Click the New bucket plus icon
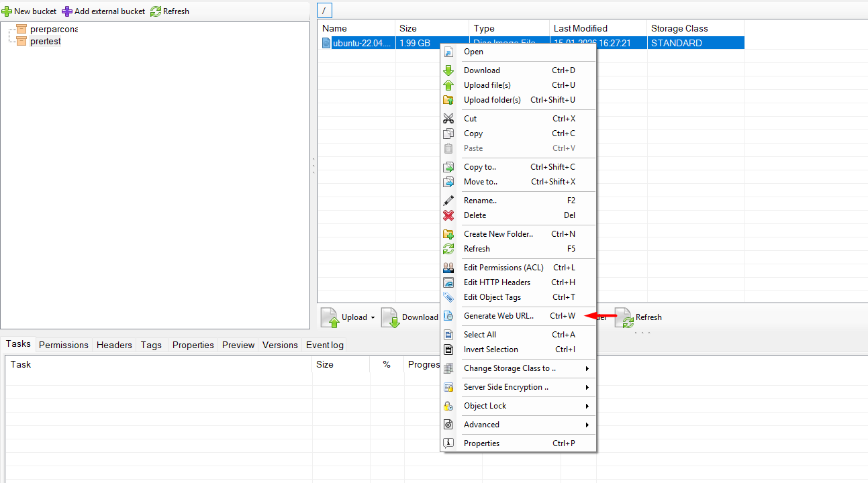868x483 pixels. pyautogui.click(x=7, y=11)
